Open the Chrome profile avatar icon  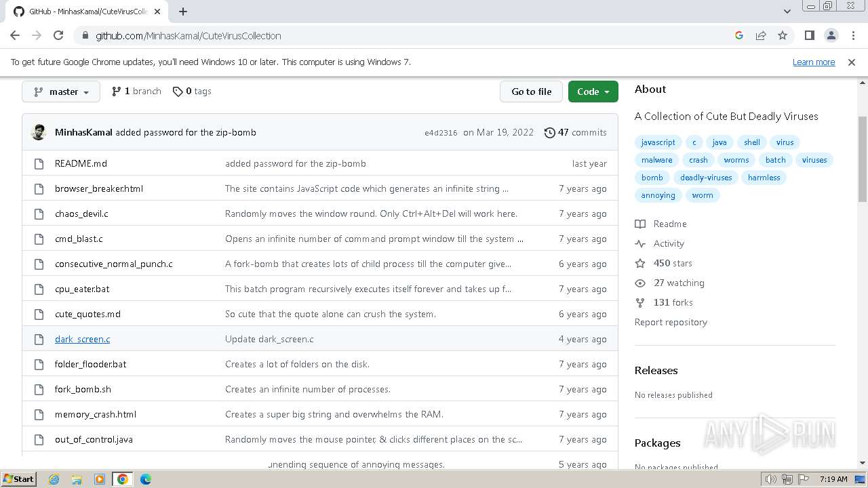831,35
